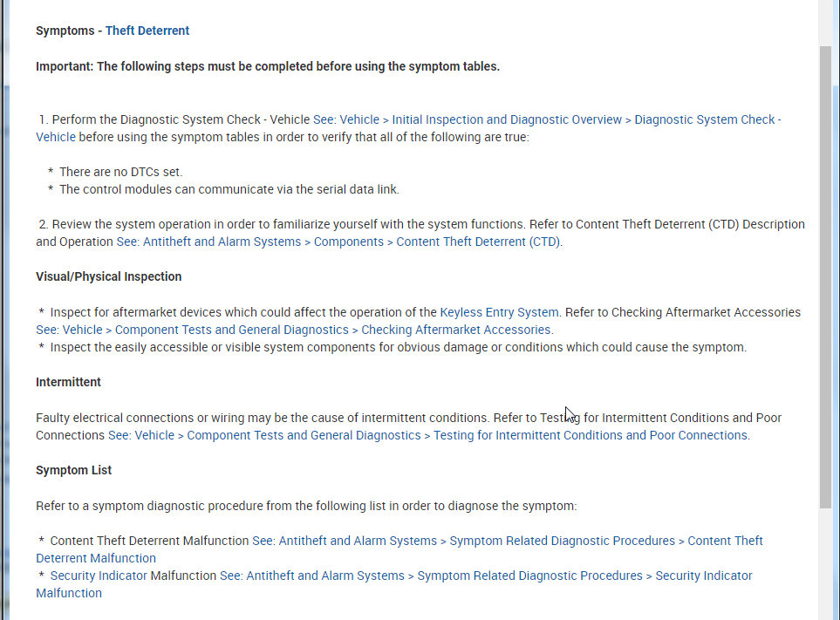840x620 pixels.
Task: Click the 'control modules can communicate' bullet text
Action: (229, 189)
